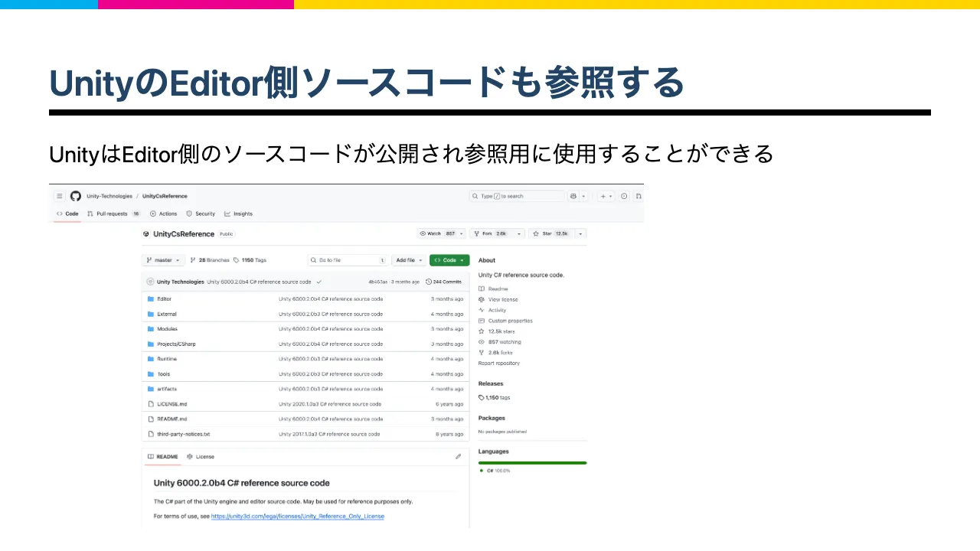Open the master branch dropdown

point(163,260)
